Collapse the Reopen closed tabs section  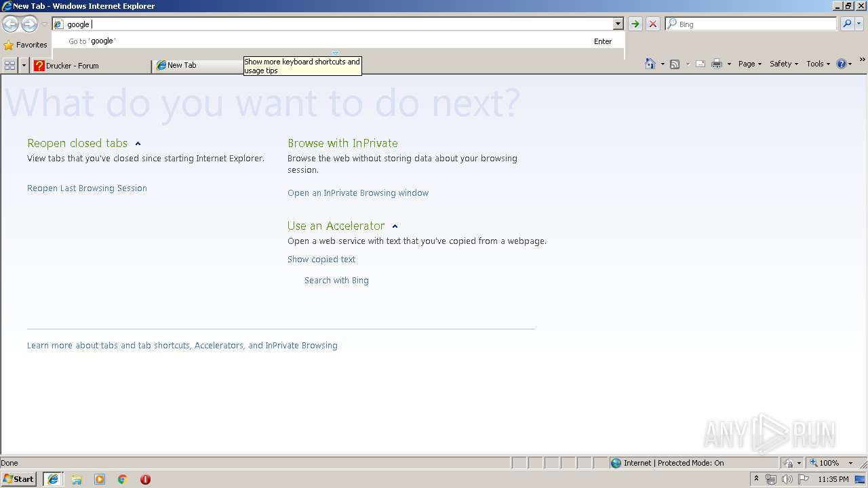[x=138, y=144]
